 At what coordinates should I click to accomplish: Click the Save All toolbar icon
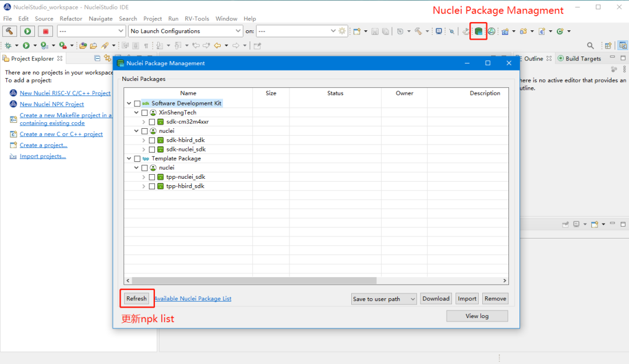385,31
